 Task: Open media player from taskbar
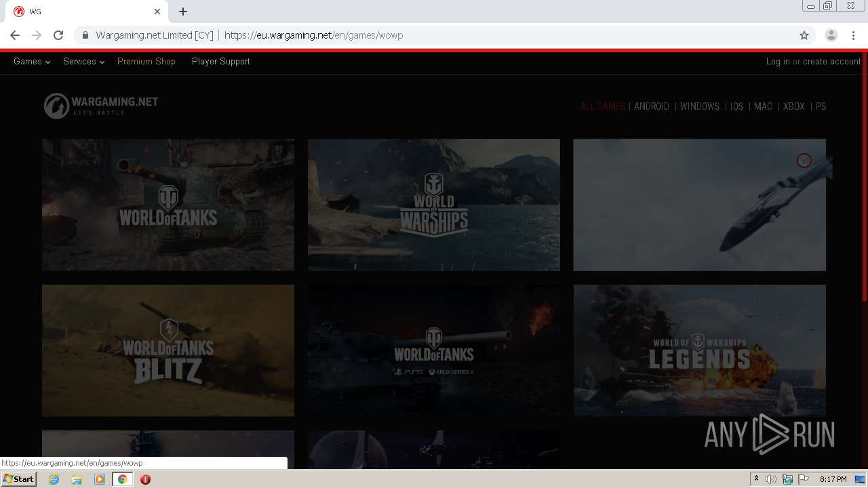[x=100, y=479]
